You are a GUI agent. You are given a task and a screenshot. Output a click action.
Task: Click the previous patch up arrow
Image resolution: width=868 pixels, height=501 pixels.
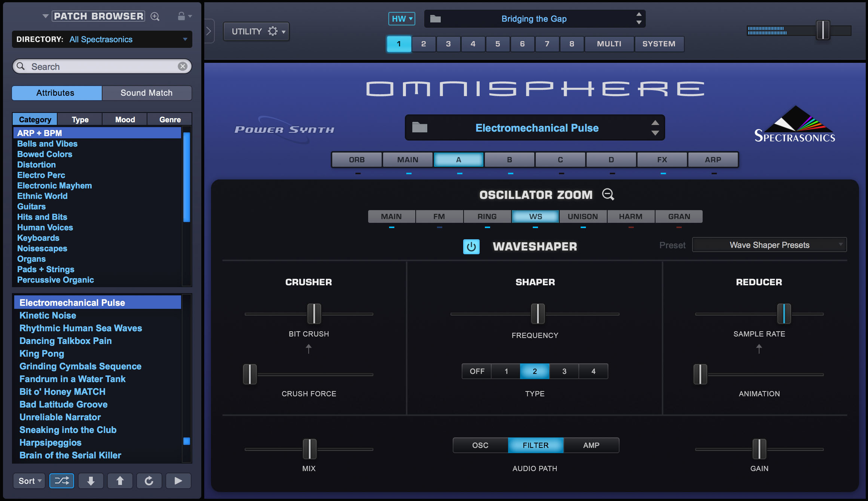[x=120, y=481]
